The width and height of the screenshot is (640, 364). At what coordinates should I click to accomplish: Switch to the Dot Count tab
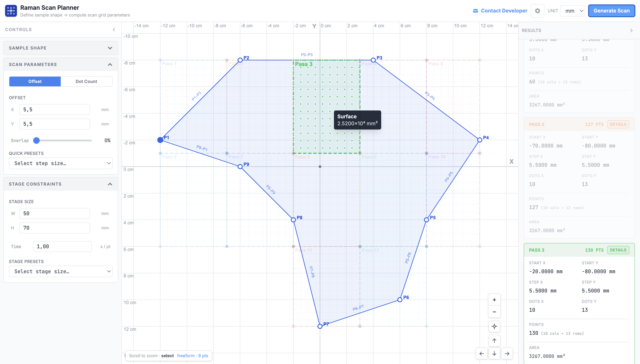click(x=86, y=81)
